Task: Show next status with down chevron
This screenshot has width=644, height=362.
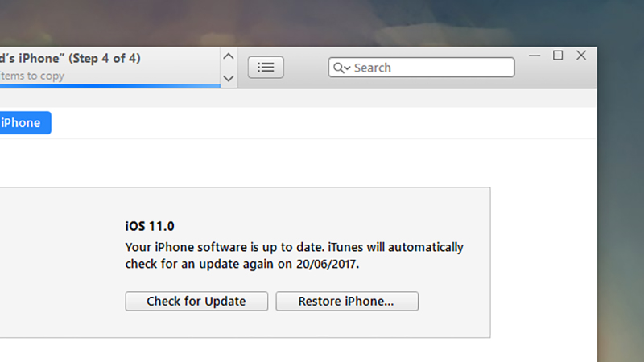Action: [x=229, y=78]
